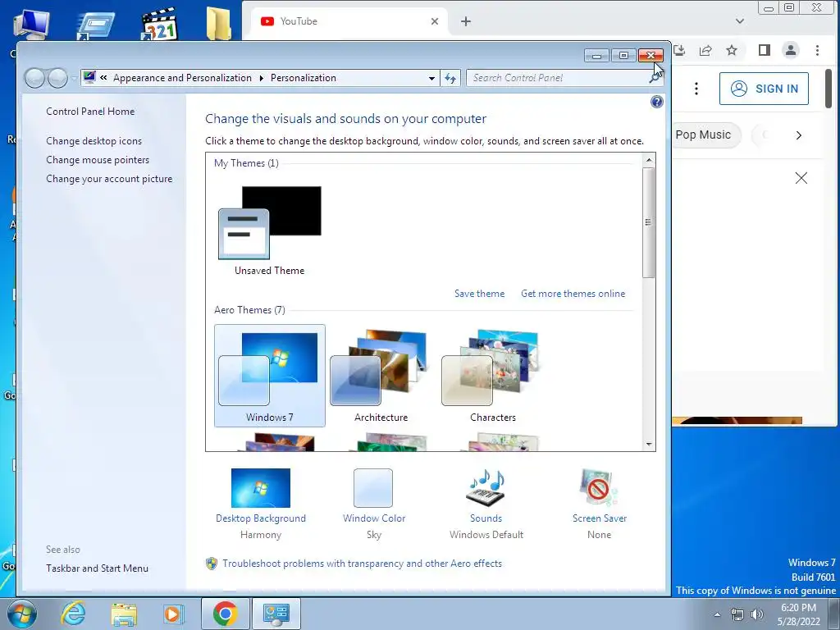Open Taskbar and Start Menu link
840x630 pixels.
point(97,568)
